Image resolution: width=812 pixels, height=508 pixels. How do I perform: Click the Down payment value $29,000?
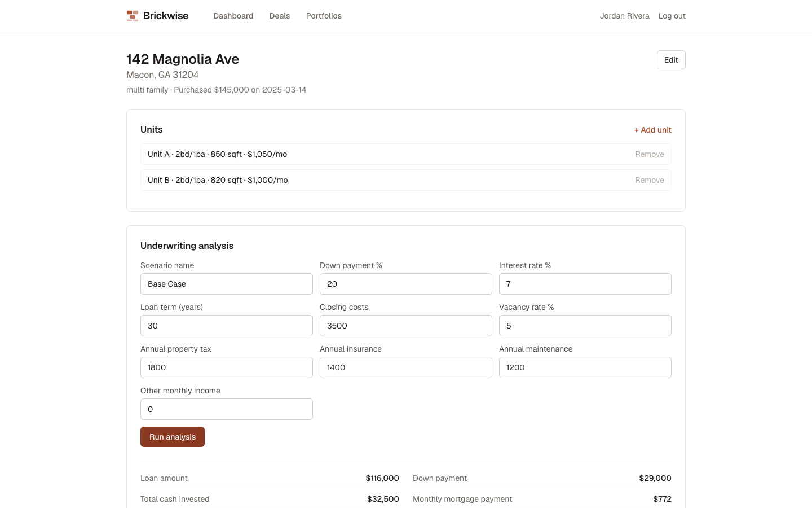pyautogui.click(x=655, y=478)
